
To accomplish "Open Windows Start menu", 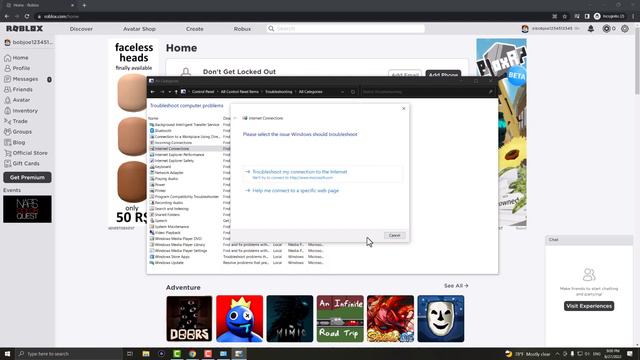I will 7,354.
